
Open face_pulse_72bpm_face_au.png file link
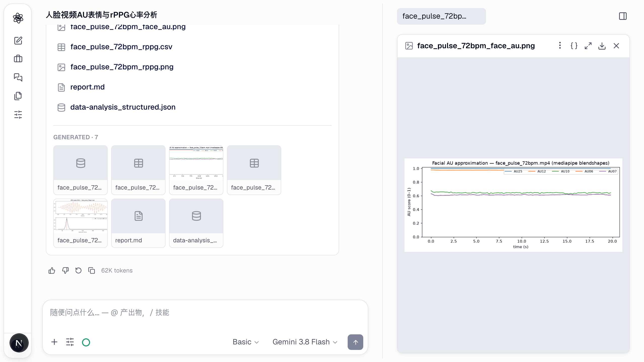[128, 27]
